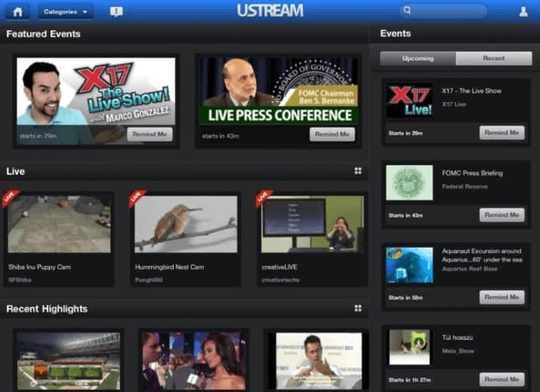This screenshot has width=540, height=392.
Task: Open the notifications speech bubble icon
Action: tap(116, 12)
